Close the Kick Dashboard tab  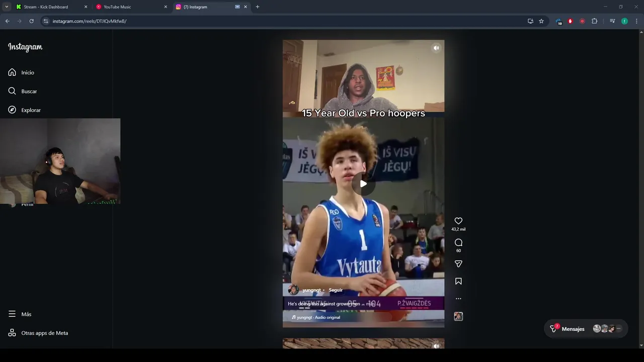click(x=86, y=7)
